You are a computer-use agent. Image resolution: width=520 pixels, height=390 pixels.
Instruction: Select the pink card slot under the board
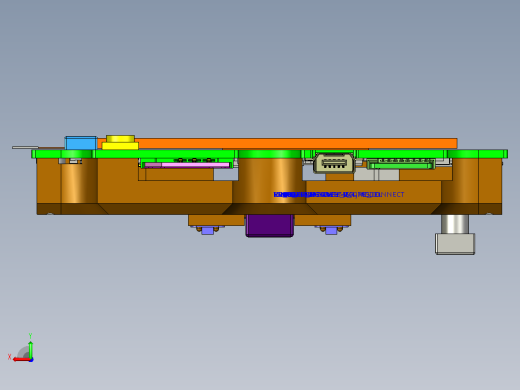tap(187, 165)
